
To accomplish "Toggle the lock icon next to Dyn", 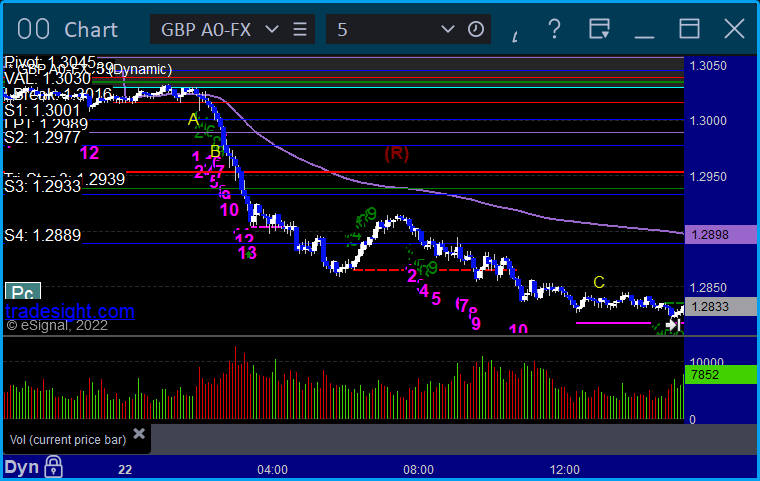I will [x=53, y=466].
